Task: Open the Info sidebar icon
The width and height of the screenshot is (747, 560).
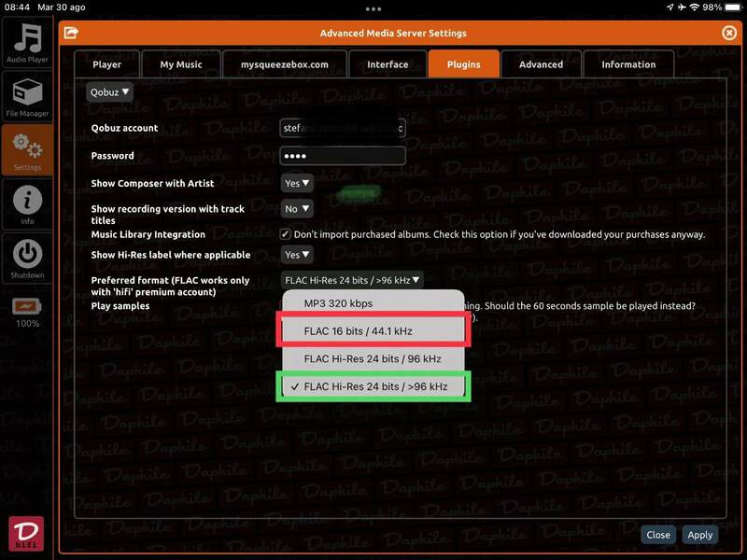Action: click(27, 204)
